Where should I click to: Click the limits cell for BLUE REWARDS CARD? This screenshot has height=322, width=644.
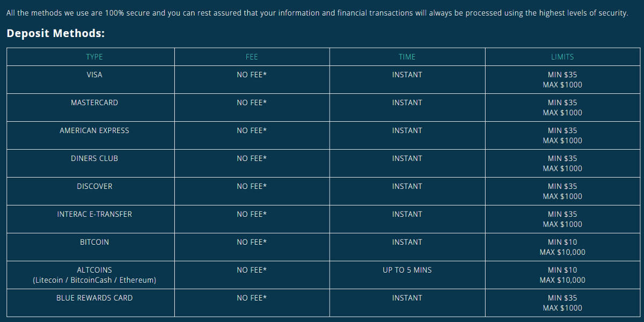(x=562, y=303)
